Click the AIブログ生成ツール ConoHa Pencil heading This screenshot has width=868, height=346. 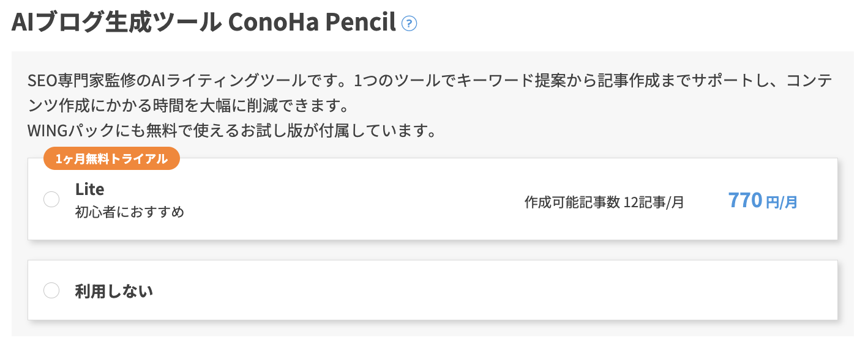pos(204,23)
